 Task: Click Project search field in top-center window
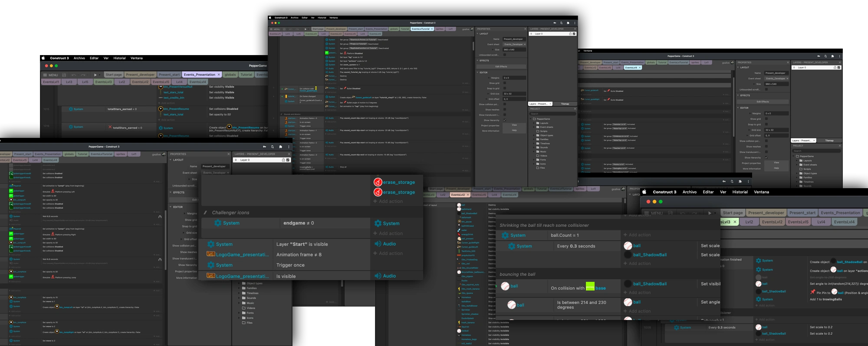552,114
